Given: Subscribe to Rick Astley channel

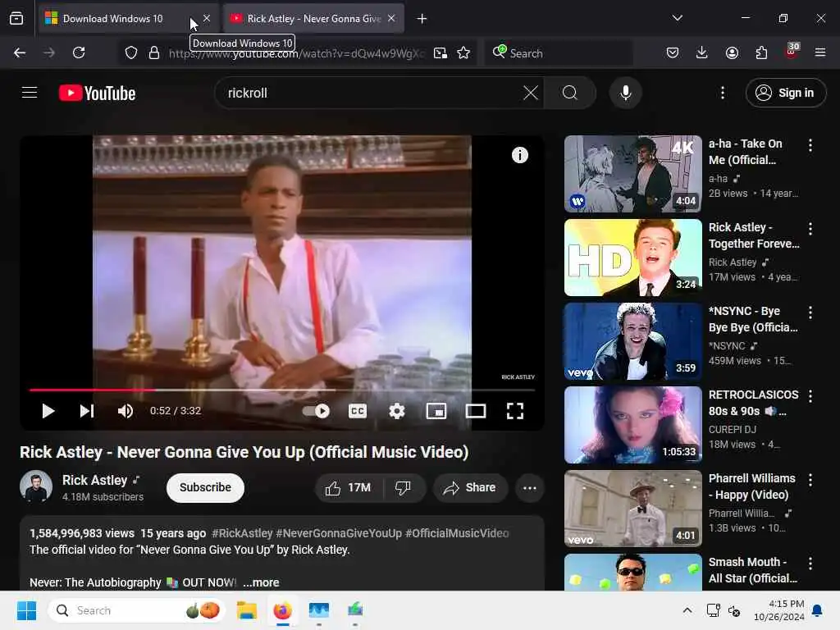Looking at the screenshot, I should (205, 487).
